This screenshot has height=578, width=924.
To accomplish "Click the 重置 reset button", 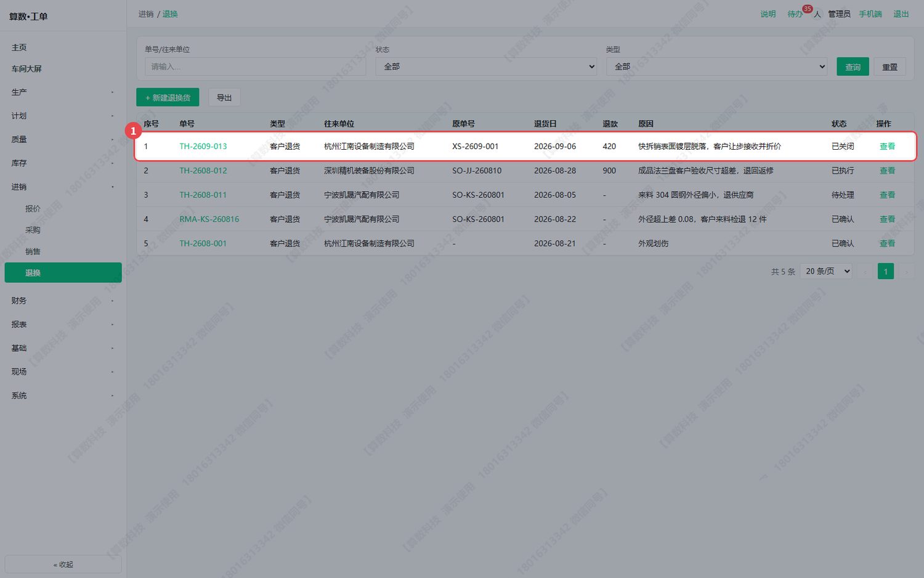I will 890,67.
